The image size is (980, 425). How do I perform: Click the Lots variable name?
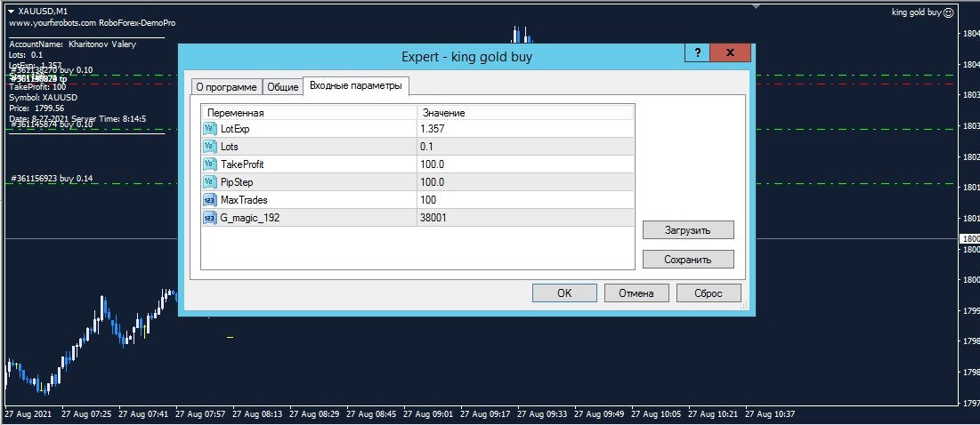[230, 147]
